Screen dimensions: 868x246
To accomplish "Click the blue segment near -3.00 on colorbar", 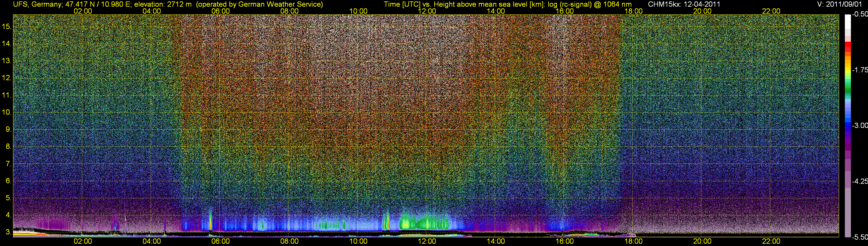I will (x=848, y=125).
